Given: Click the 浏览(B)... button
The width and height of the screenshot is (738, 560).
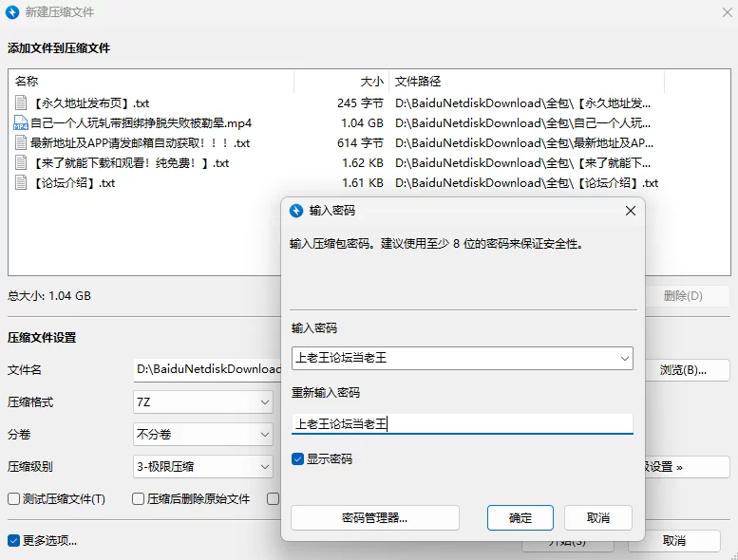Looking at the screenshot, I should (683, 370).
